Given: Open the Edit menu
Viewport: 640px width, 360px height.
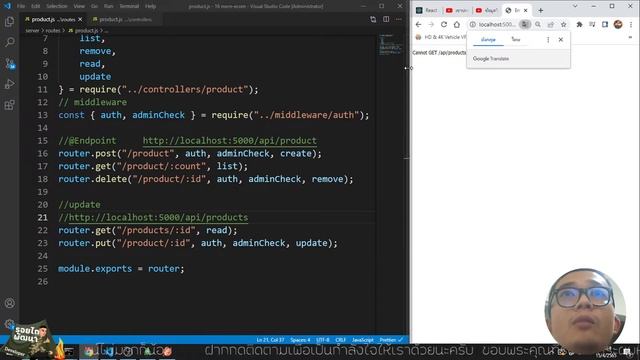Looking at the screenshot, I should (x=36, y=6).
